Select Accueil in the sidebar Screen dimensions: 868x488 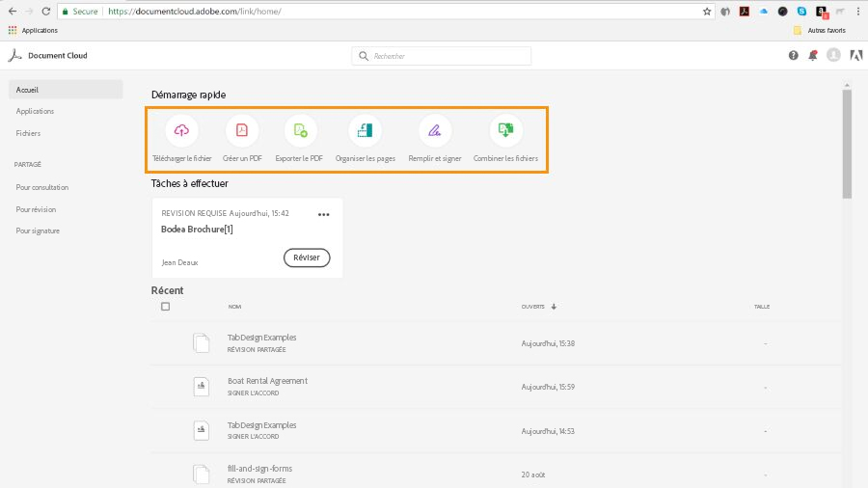(x=66, y=90)
